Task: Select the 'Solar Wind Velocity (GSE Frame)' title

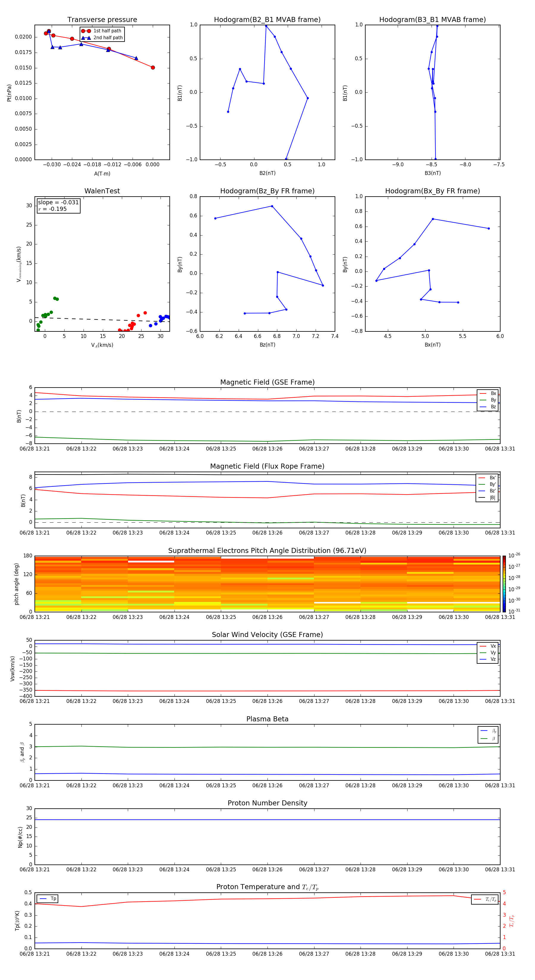Action: 267,635
